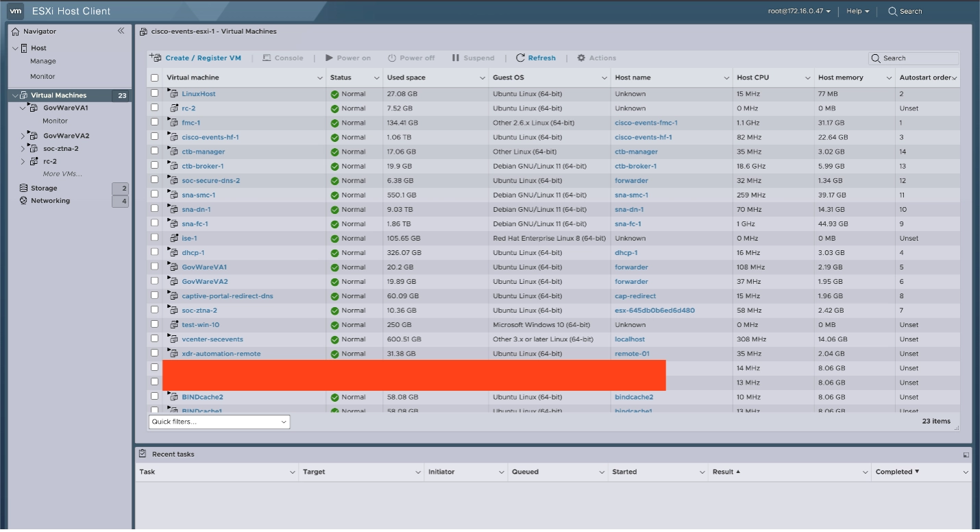This screenshot has height=532, width=980.
Task: Select the Storage icon in the Navigator
Action: point(23,188)
